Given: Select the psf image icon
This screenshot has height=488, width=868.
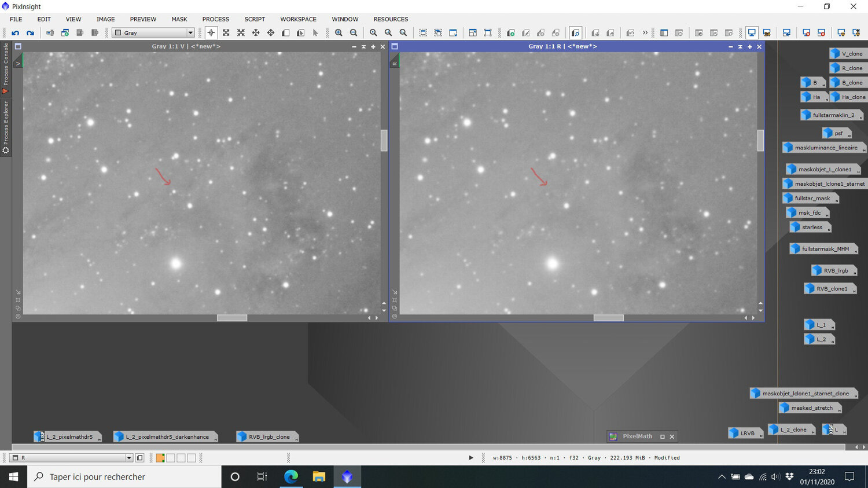Looking at the screenshot, I should point(837,133).
